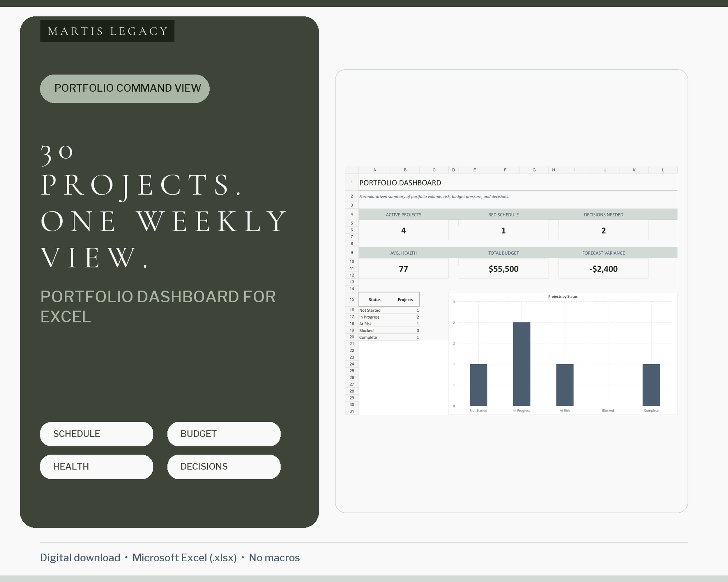This screenshot has height=582, width=728.
Task: Click the 'In Progress' chart axis label
Action: point(522,411)
